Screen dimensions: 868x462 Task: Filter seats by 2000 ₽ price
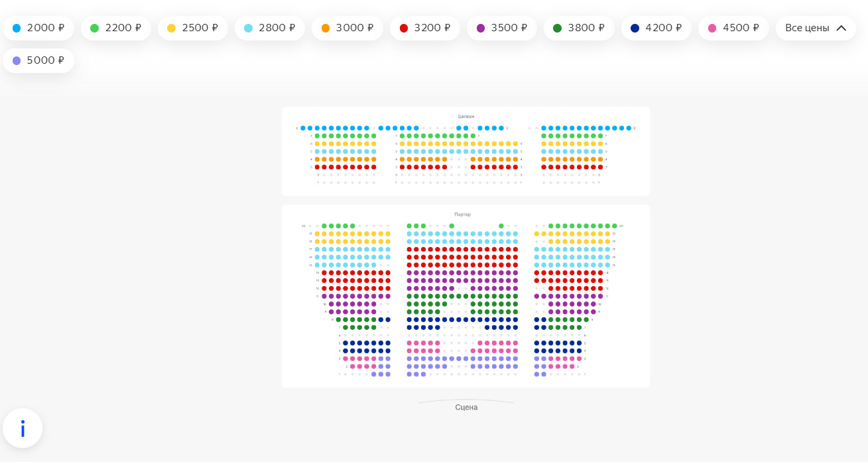(38, 28)
